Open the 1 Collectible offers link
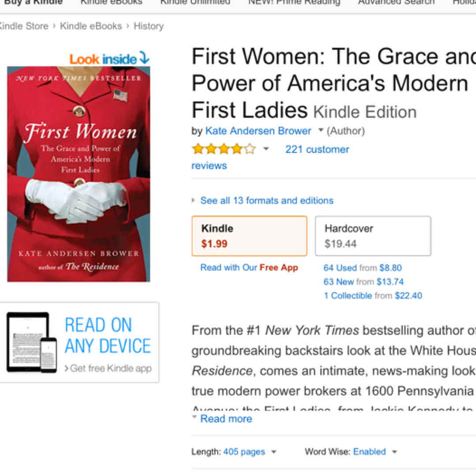The width and height of the screenshot is (476, 476). coord(348,296)
